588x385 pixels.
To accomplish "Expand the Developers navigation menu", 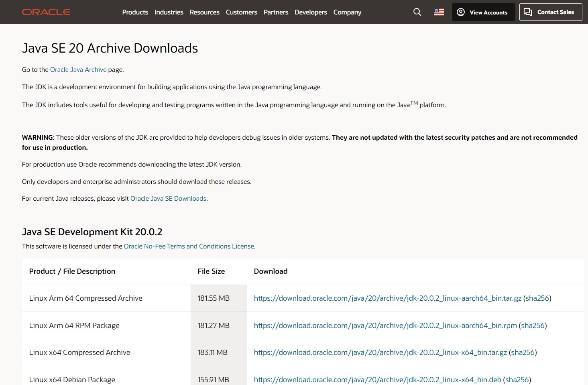I will click(x=311, y=12).
